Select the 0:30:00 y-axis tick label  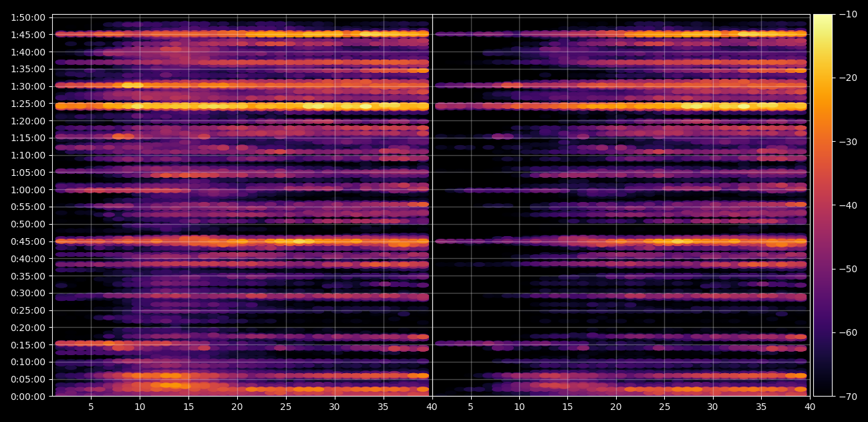(29, 293)
